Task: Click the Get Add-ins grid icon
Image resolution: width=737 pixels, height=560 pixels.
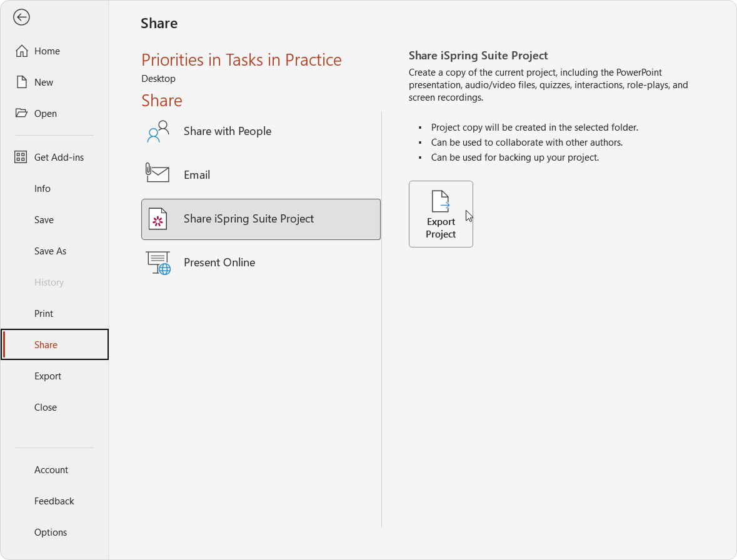Action: (21, 157)
